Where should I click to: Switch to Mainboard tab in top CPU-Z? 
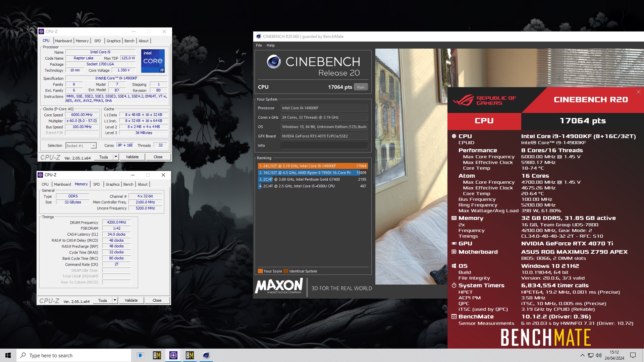(63, 41)
